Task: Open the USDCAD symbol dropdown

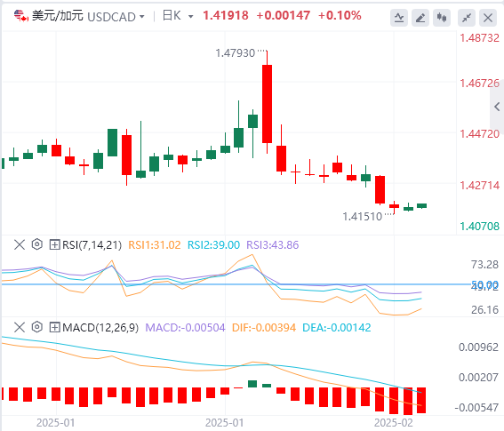Action: [x=116, y=17]
